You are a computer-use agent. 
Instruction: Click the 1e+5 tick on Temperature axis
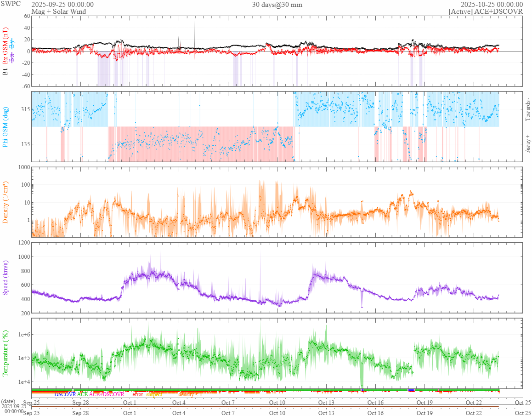click(23, 358)
